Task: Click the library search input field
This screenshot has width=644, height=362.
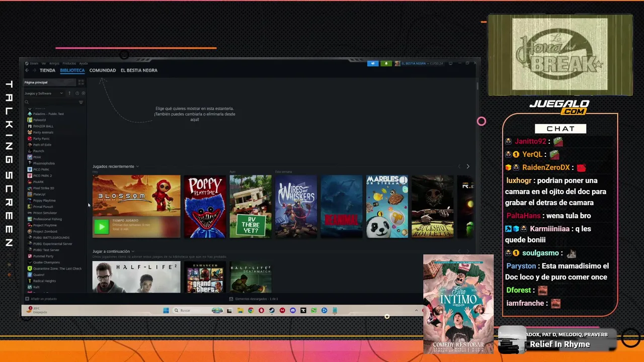Action: point(53,102)
